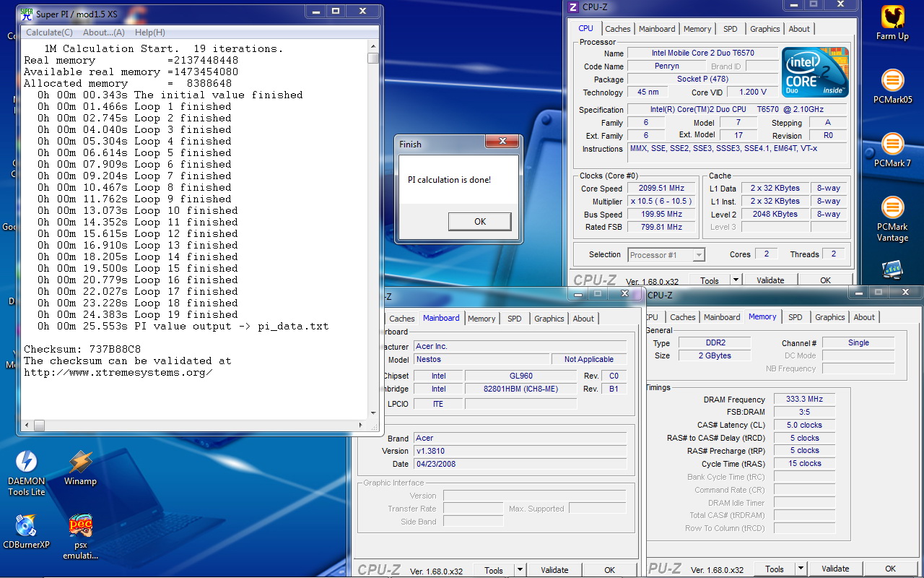Open the Farm Up desktop shortcut

click(x=893, y=23)
